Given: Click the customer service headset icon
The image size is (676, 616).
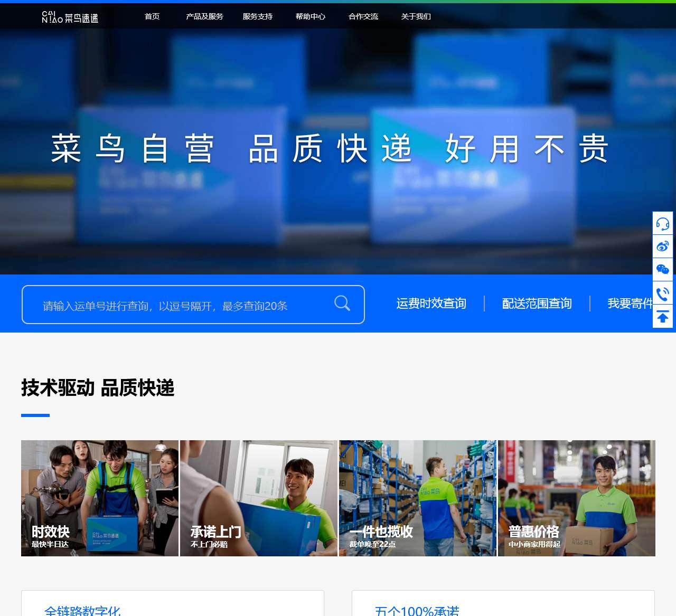Looking at the screenshot, I should (x=663, y=223).
